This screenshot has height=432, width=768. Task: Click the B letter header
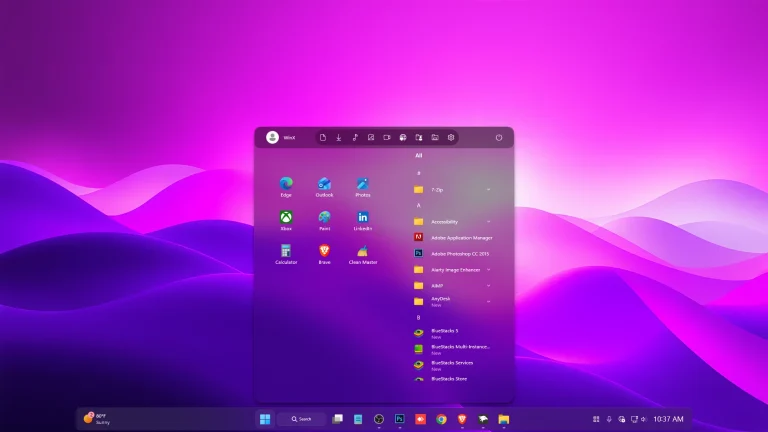click(418, 317)
